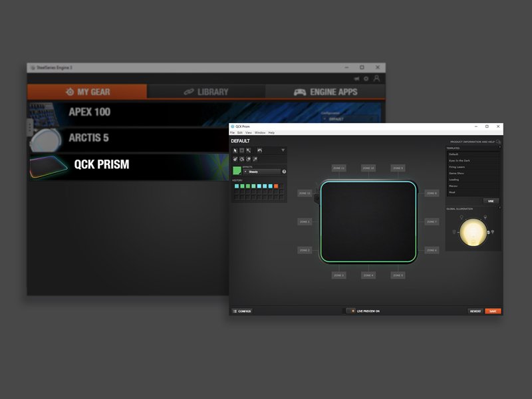Choose the Default template in the list

(473, 154)
